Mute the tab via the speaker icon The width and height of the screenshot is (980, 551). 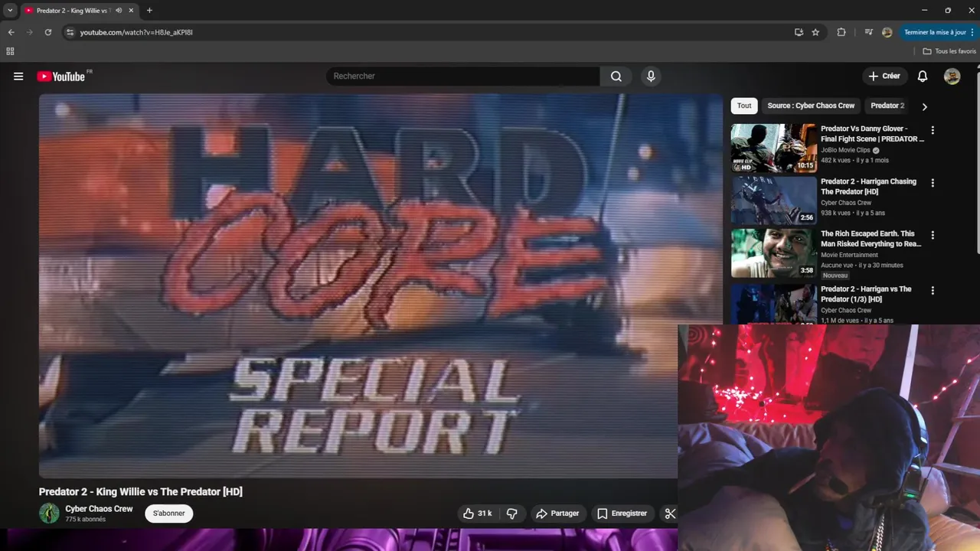(119, 11)
